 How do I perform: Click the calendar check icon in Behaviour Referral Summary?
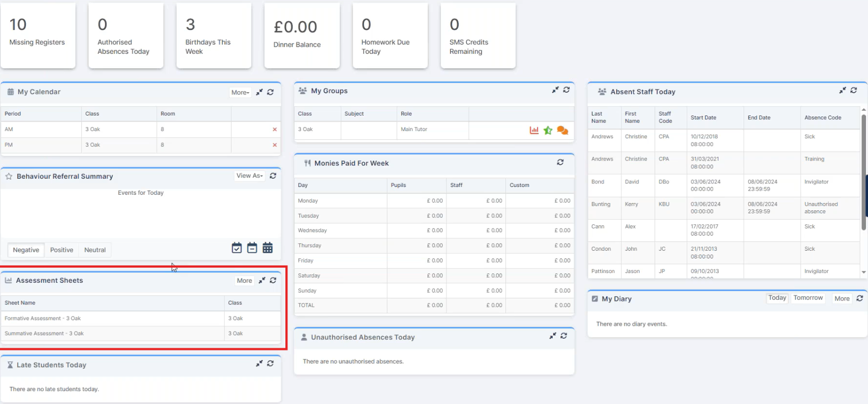pos(237,248)
